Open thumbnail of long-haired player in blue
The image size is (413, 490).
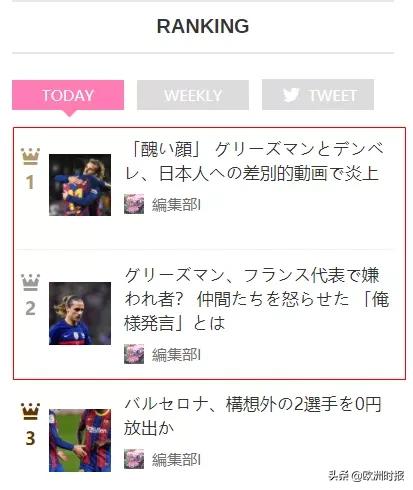(x=80, y=313)
